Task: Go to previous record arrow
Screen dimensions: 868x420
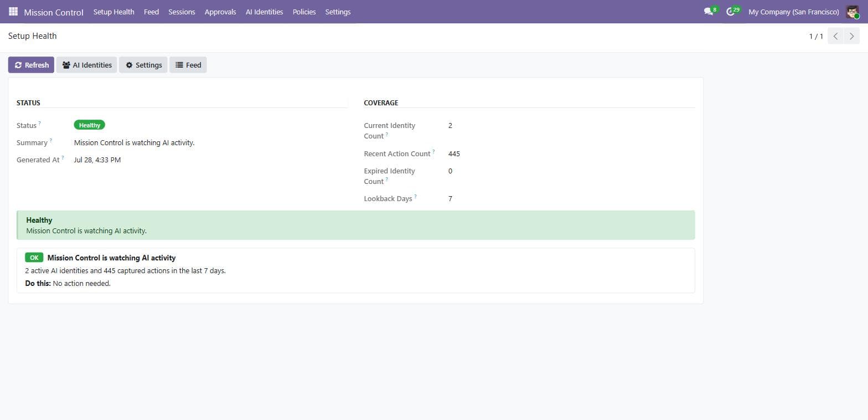Action: coord(835,36)
